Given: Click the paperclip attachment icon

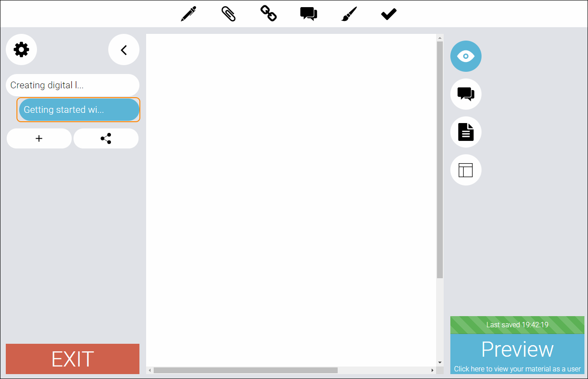Looking at the screenshot, I should tap(228, 13).
